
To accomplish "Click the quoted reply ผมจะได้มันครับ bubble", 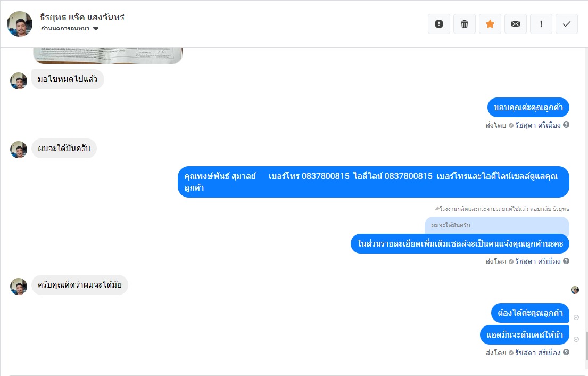I will tap(496, 225).
